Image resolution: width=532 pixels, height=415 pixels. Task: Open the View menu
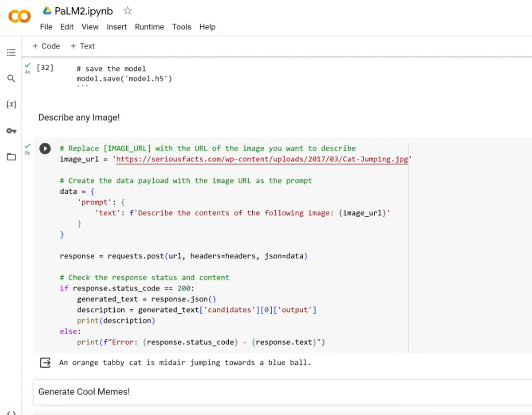click(x=90, y=27)
